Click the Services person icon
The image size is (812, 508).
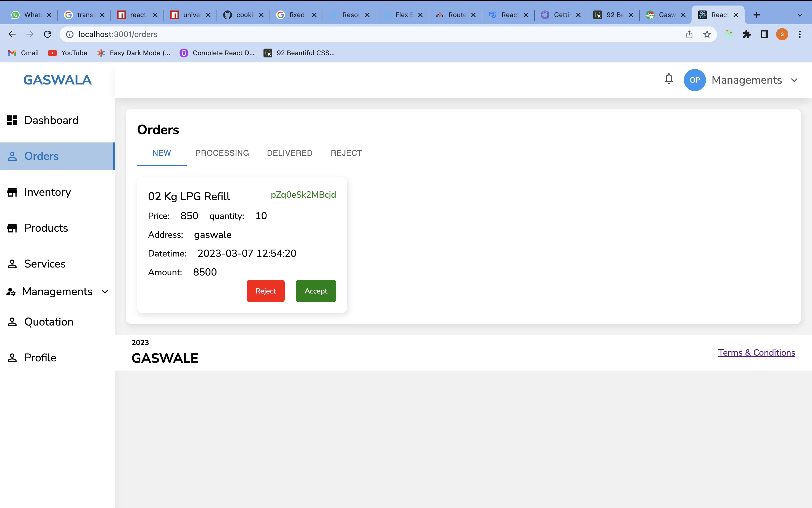point(12,264)
